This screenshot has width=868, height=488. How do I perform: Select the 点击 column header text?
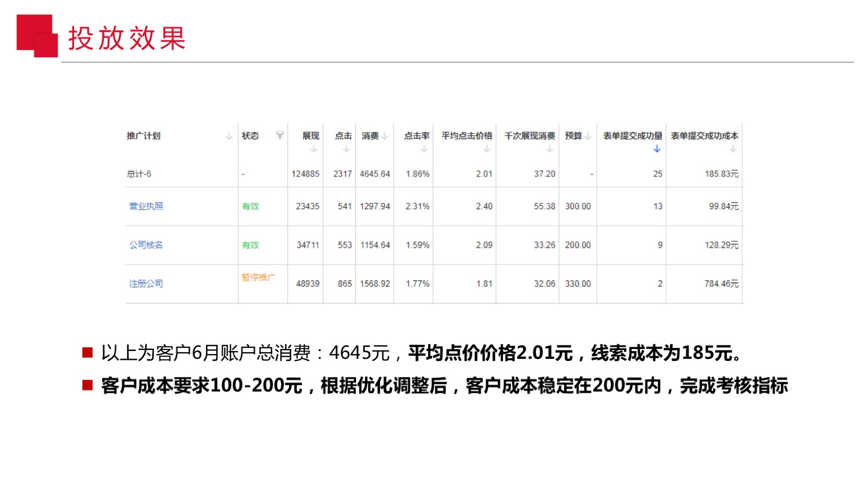(x=343, y=136)
